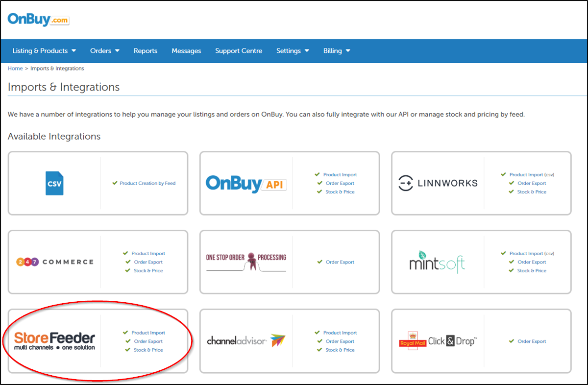Open the Mintsoft integration logo

(x=437, y=263)
